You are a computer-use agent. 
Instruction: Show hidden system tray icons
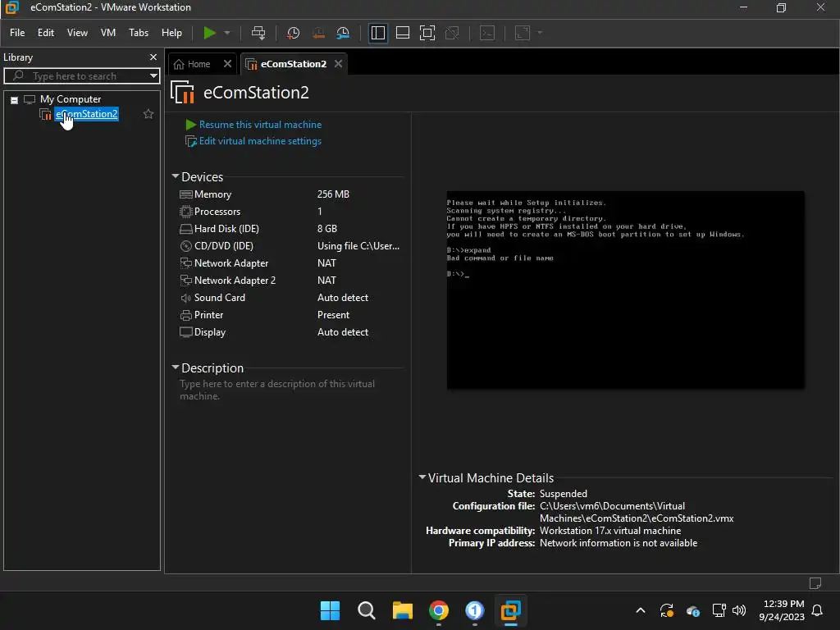tap(640, 610)
